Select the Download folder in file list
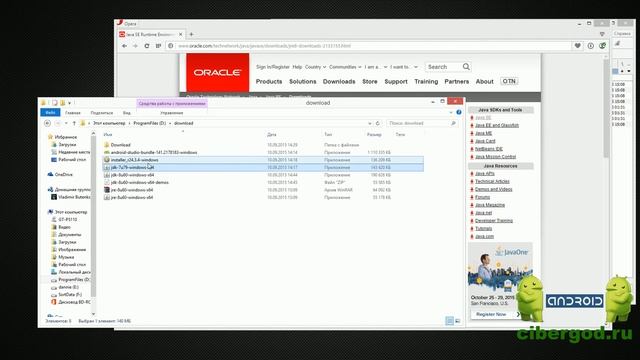The image size is (640, 360). [120, 145]
